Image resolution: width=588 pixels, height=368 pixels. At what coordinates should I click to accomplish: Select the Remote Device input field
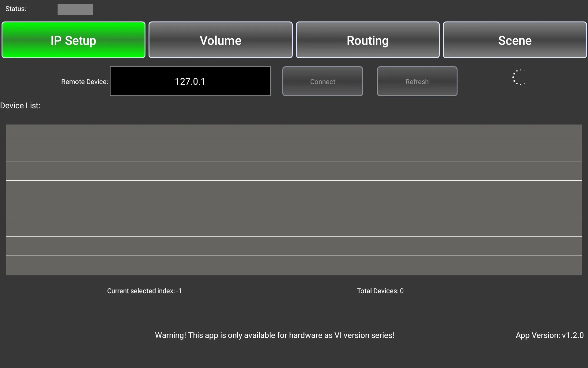(190, 81)
